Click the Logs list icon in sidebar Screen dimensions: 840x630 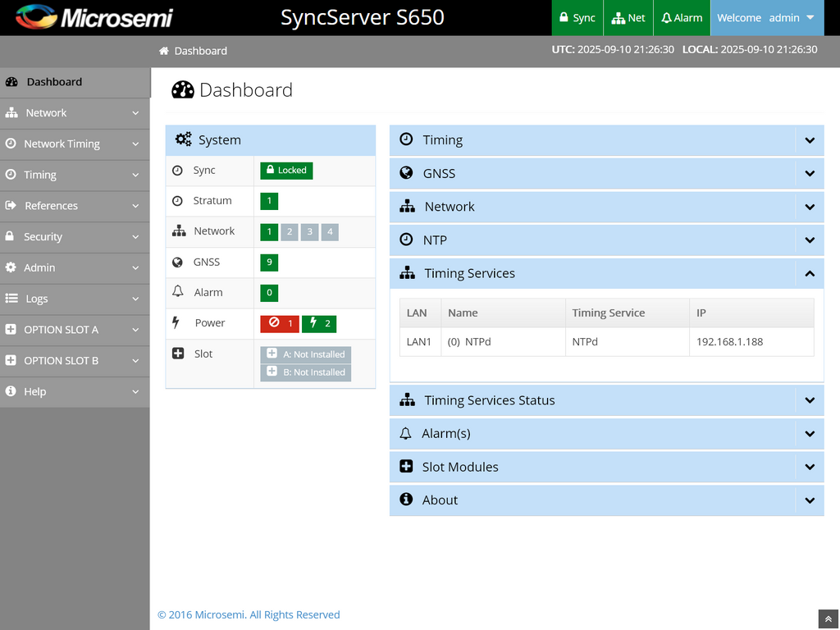click(x=11, y=299)
